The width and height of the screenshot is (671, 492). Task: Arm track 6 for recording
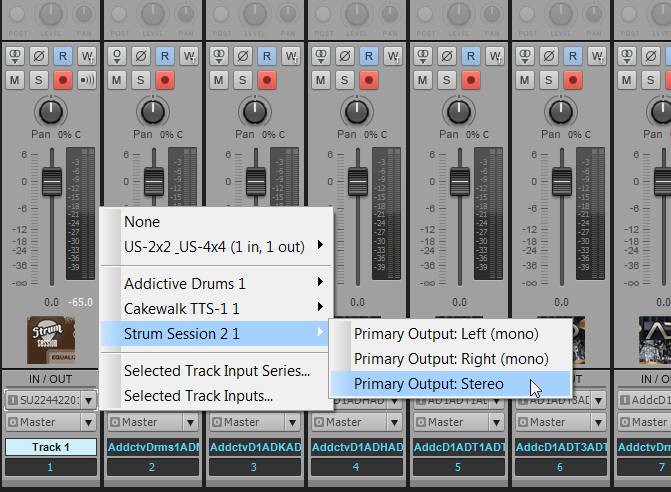click(x=573, y=80)
